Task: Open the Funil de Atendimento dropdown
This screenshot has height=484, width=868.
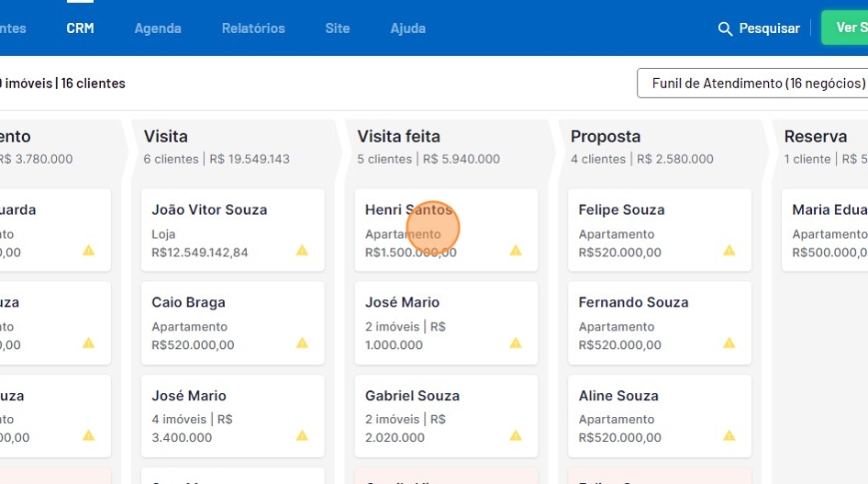Action: 752,84
